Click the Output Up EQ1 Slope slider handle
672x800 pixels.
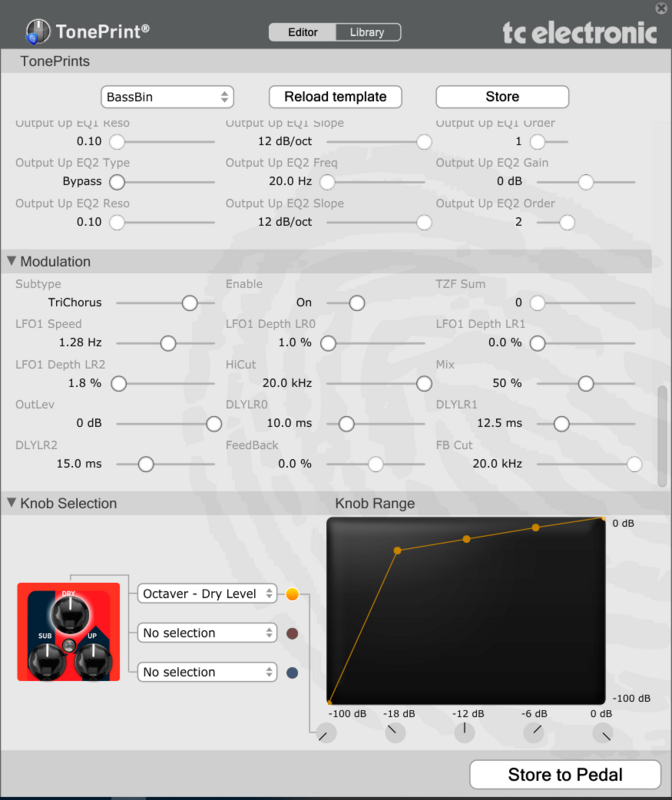tap(424, 142)
